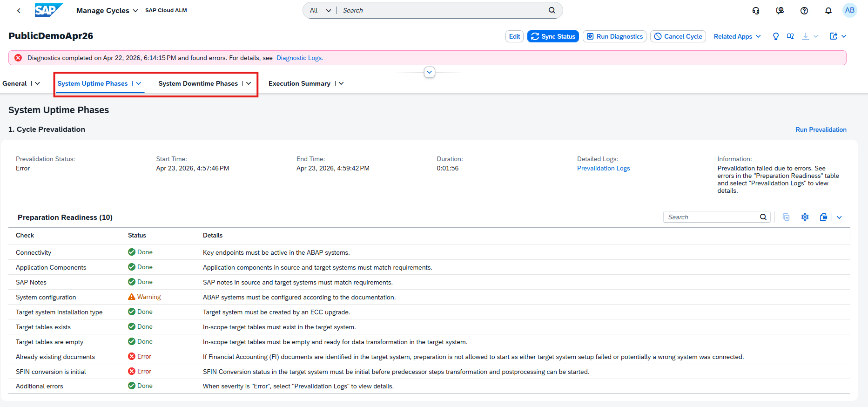Viewport: 868px width, 407px height.
Task: Select the Additional errors row
Action: 429,386
